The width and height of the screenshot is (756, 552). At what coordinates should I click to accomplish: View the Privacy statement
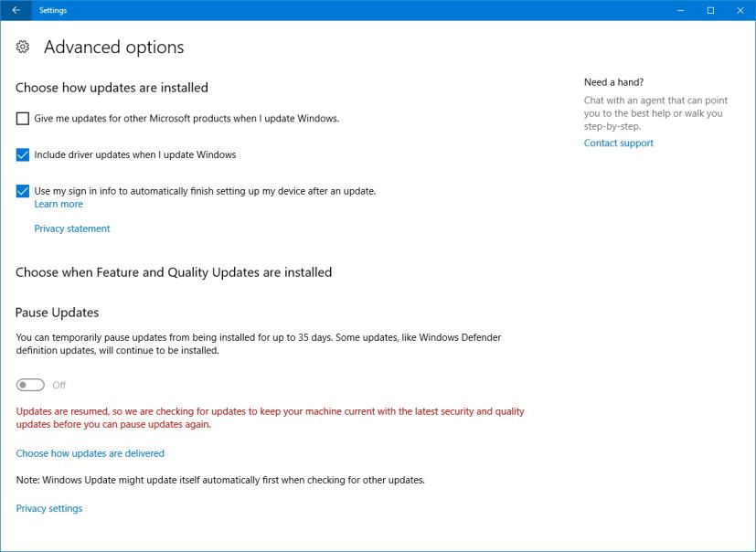click(71, 228)
